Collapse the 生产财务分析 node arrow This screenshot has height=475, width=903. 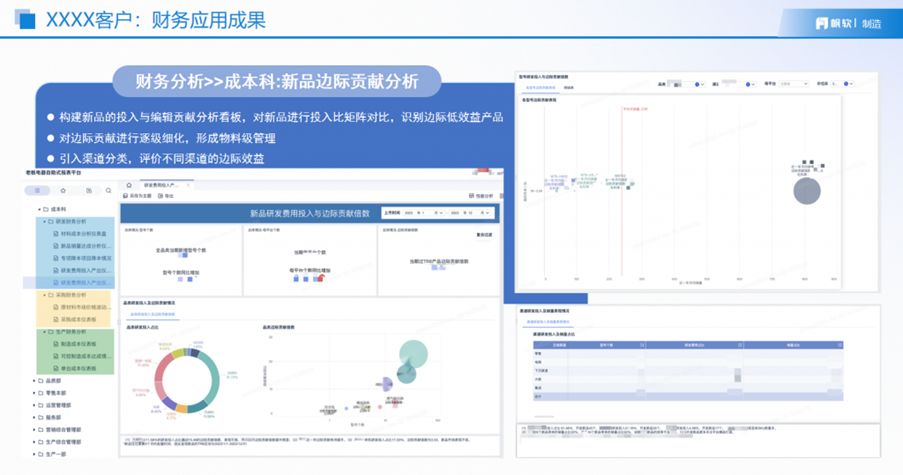coord(44,332)
